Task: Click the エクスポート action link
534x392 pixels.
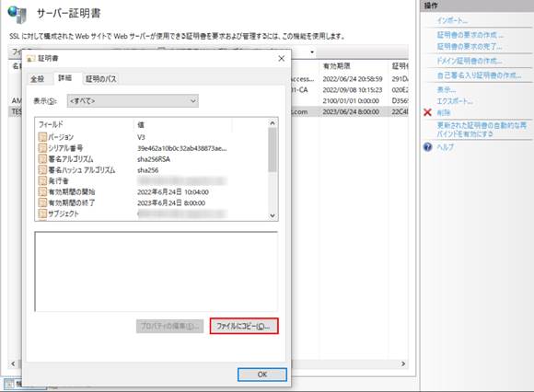Action: pyautogui.click(x=455, y=101)
